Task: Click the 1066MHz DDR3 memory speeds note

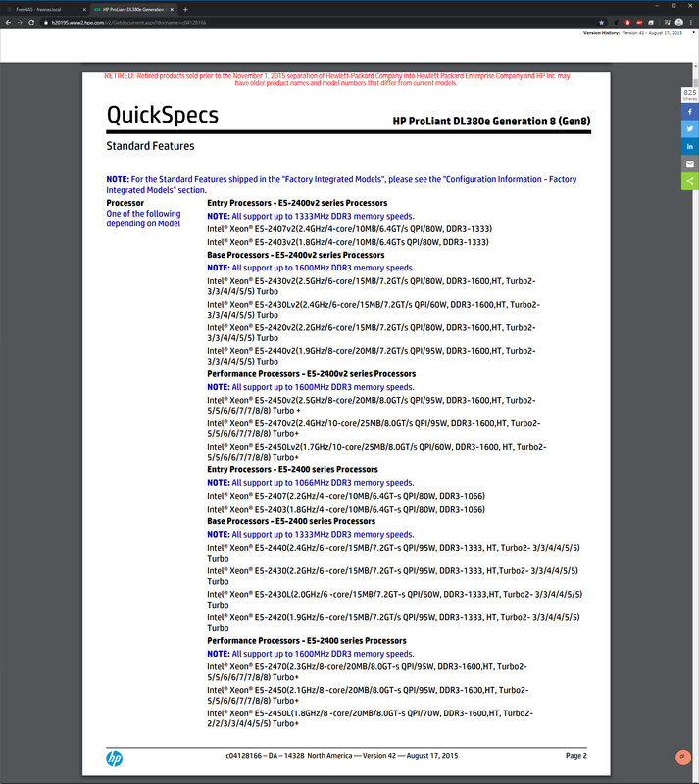Action: (x=311, y=483)
